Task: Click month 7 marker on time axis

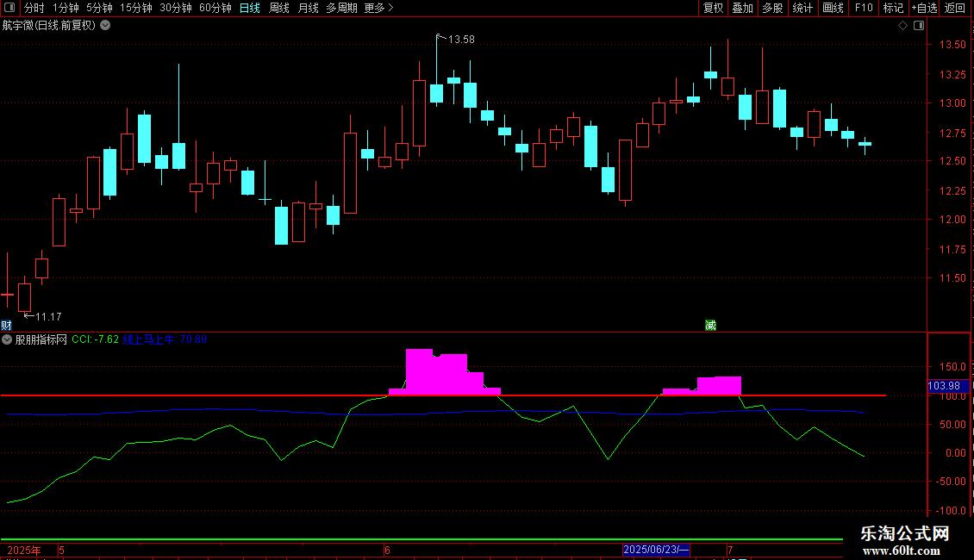Action: [x=730, y=550]
